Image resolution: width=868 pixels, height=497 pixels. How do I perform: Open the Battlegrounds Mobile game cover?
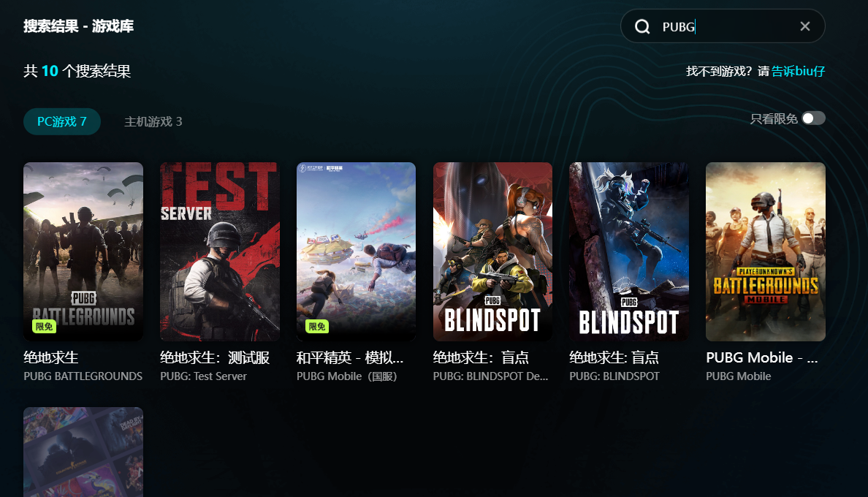766,252
